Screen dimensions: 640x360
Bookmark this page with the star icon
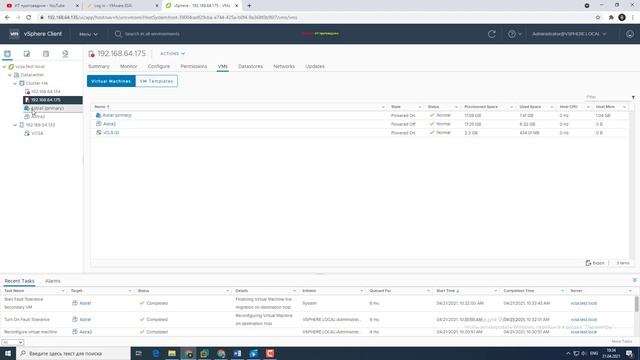click(598, 18)
